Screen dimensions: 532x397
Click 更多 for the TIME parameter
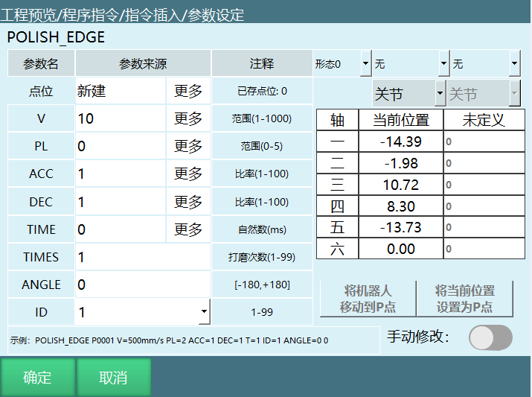coord(188,229)
